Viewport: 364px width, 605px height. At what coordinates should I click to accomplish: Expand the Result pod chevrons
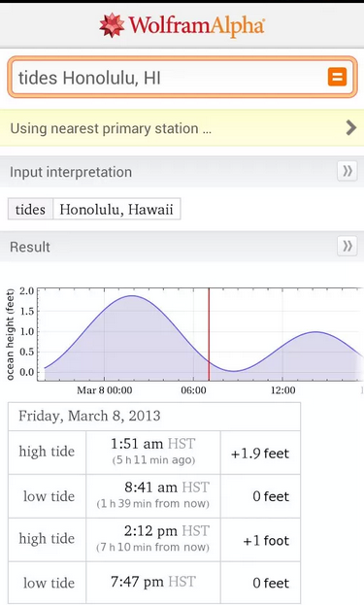pyautogui.click(x=347, y=246)
